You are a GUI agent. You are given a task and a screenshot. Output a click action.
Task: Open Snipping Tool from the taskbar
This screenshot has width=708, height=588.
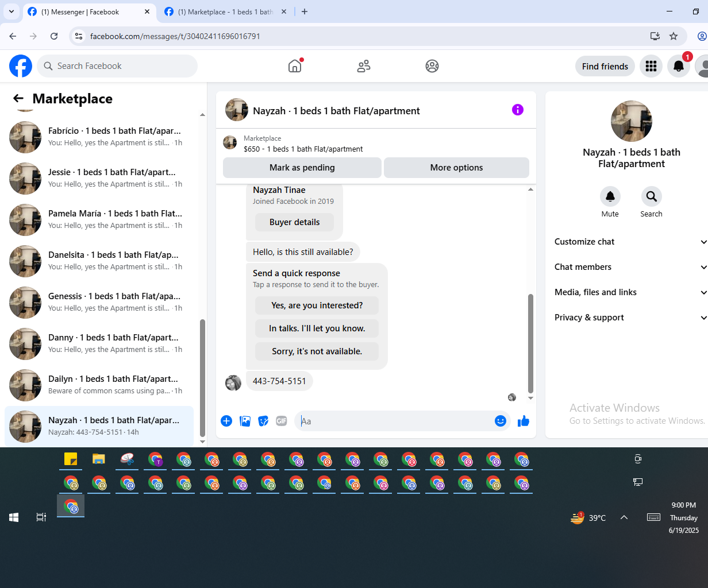tap(127, 459)
